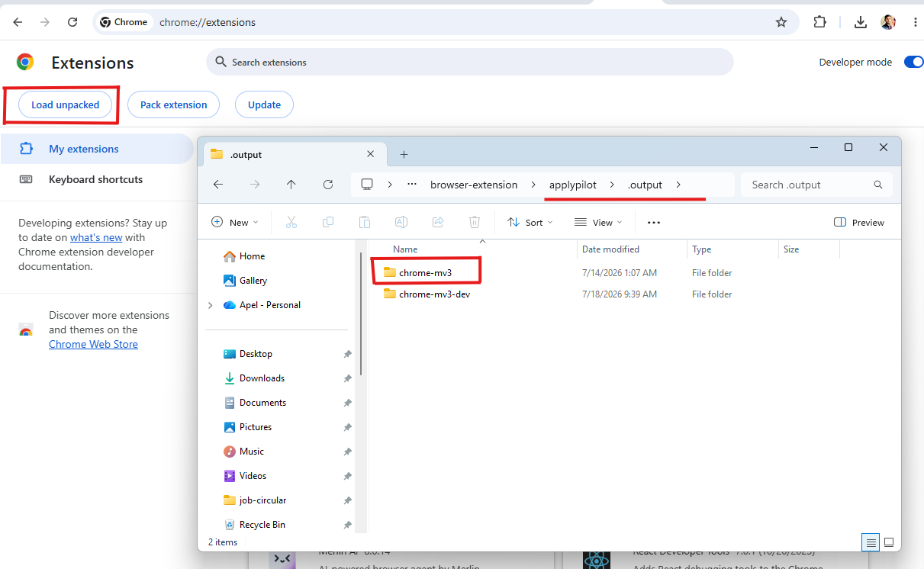Image resolution: width=924 pixels, height=569 pixels.
Task: Expand chevron after .output breadcrumb
Action: (x=678, y=185)
